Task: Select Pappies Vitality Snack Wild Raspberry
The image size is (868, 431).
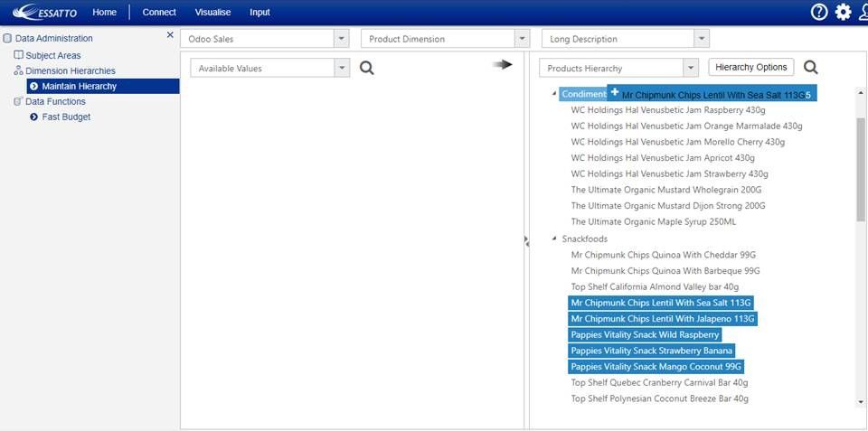Action: click(645, 334)
